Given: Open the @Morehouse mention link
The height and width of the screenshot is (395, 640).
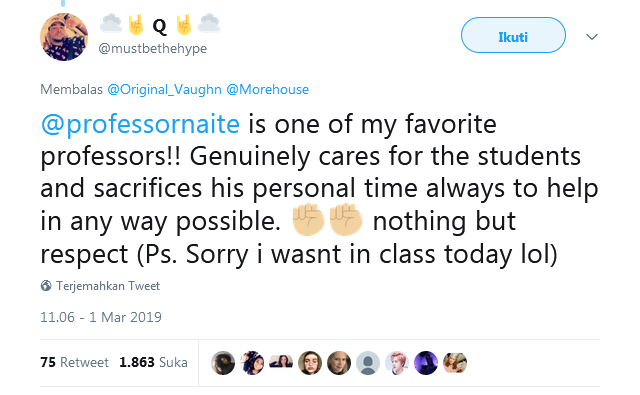Looking at the screenshot, I should click(x=268, y=89).
